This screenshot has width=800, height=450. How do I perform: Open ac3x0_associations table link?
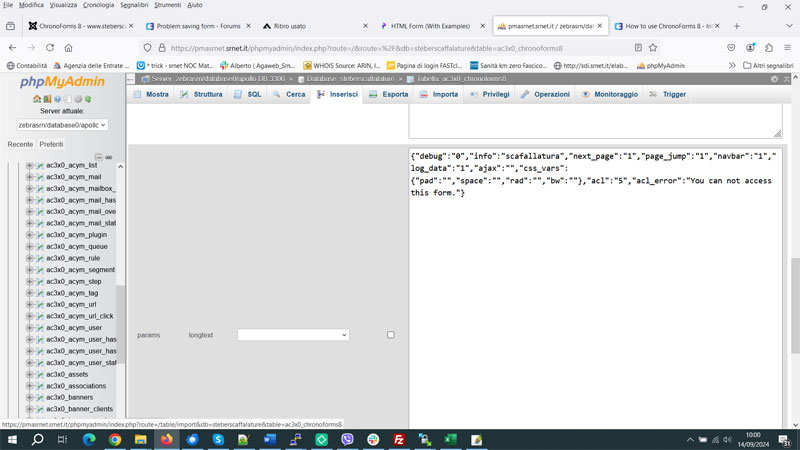(76, 386)
